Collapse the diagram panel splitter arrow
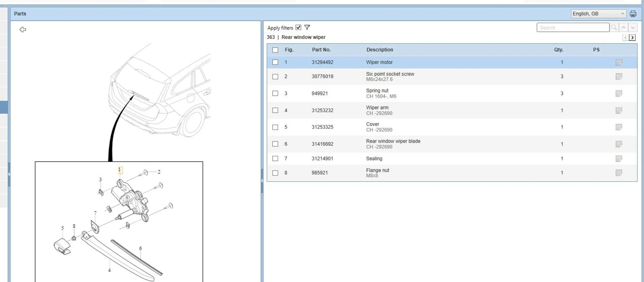The width and height of the screenshot is (644, 282). 262,181
